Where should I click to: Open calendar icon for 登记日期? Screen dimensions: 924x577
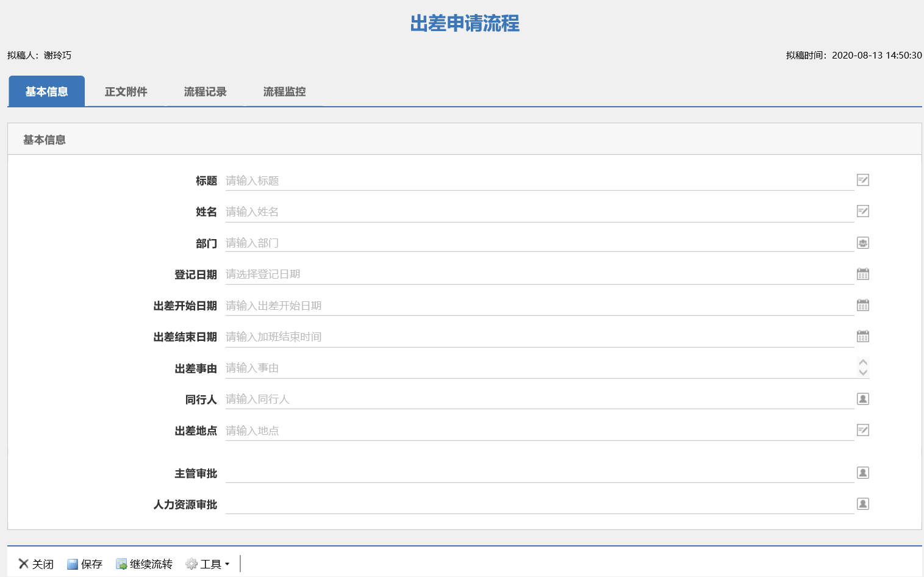pos(862,274)
